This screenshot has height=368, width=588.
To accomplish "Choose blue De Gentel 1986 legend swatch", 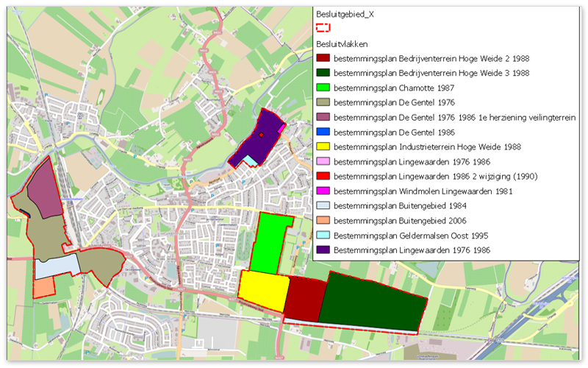I will click(323, 132).
